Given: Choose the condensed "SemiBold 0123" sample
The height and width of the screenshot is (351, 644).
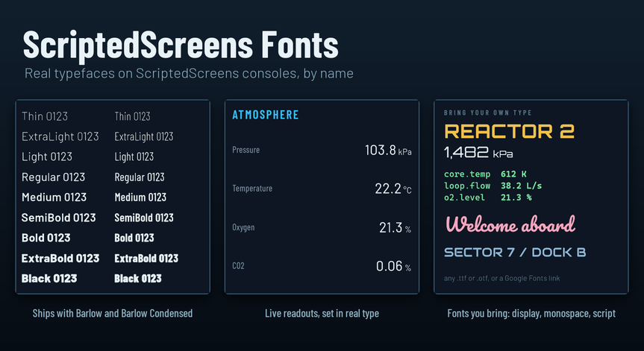Looking at the screenshot, I should 144,218.
